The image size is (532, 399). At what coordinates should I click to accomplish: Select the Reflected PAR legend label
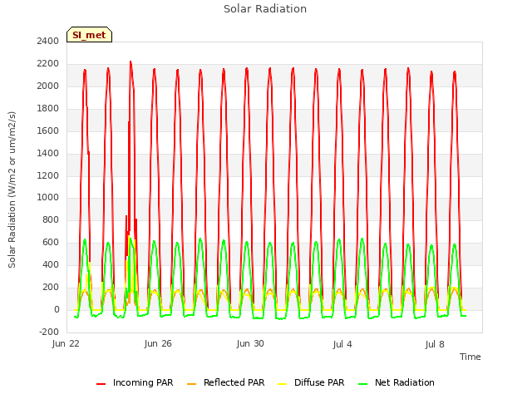234,382
